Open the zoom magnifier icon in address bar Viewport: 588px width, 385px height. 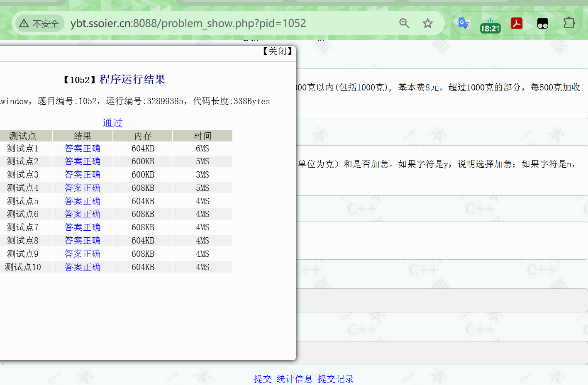[x=404, y=23]
